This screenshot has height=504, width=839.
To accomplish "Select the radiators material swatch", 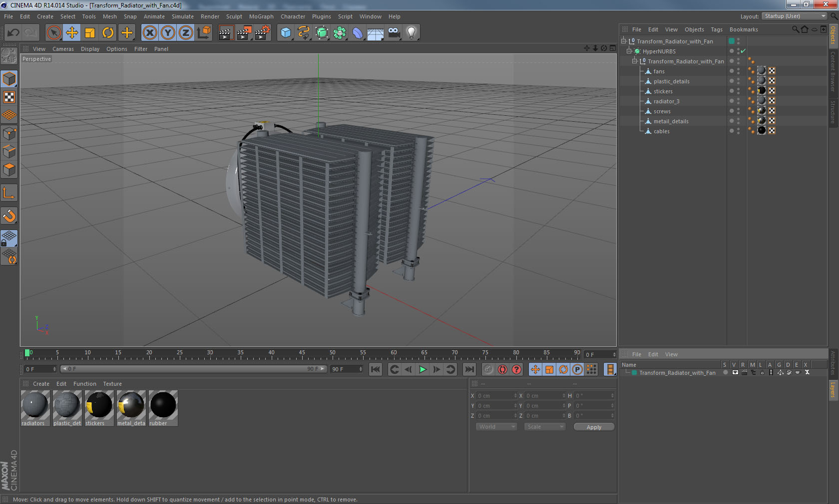I will click(35, 408).
